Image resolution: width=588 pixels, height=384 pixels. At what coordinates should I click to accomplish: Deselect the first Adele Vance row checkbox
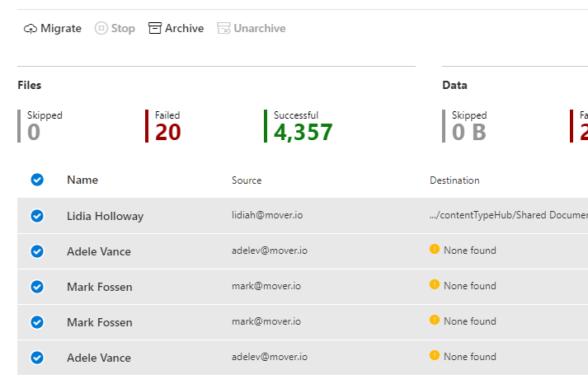[37, 251]
